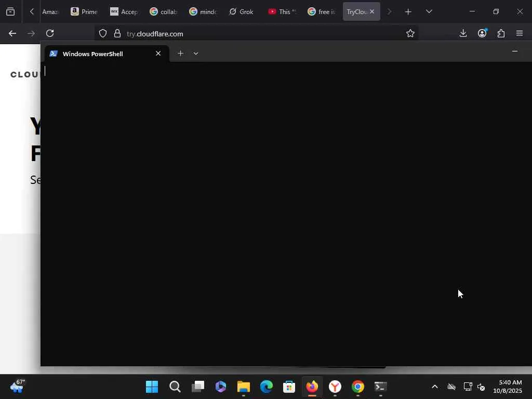This screenshot has height=399, width=532.
Task: Switch to the Google free tab
Action: click(321, 11)
